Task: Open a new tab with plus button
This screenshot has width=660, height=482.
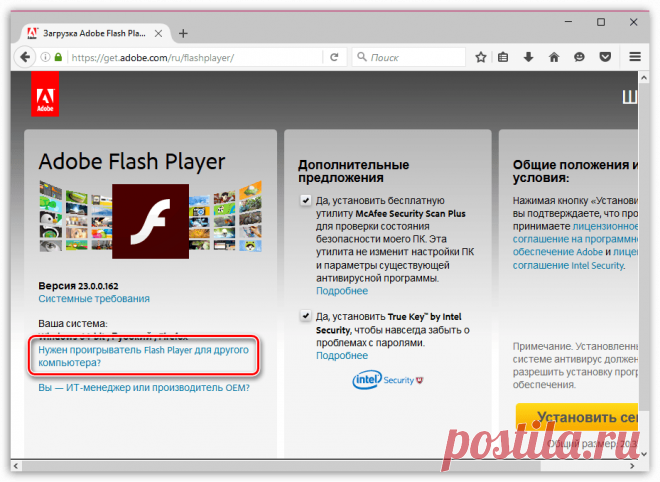Action: coord(183,33)
